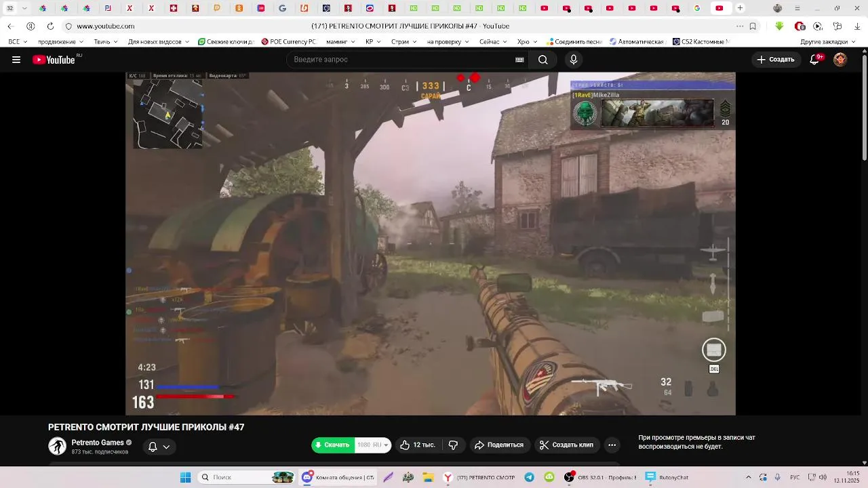Open the browser three-dots page menu
This screenshot has width=868, height=488.
click(x=740, y=26)
